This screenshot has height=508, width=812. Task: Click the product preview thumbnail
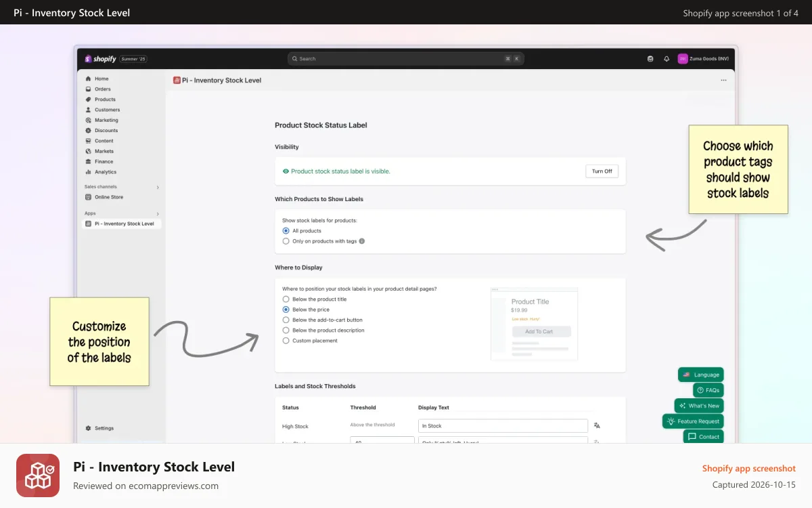coord(535,324)
